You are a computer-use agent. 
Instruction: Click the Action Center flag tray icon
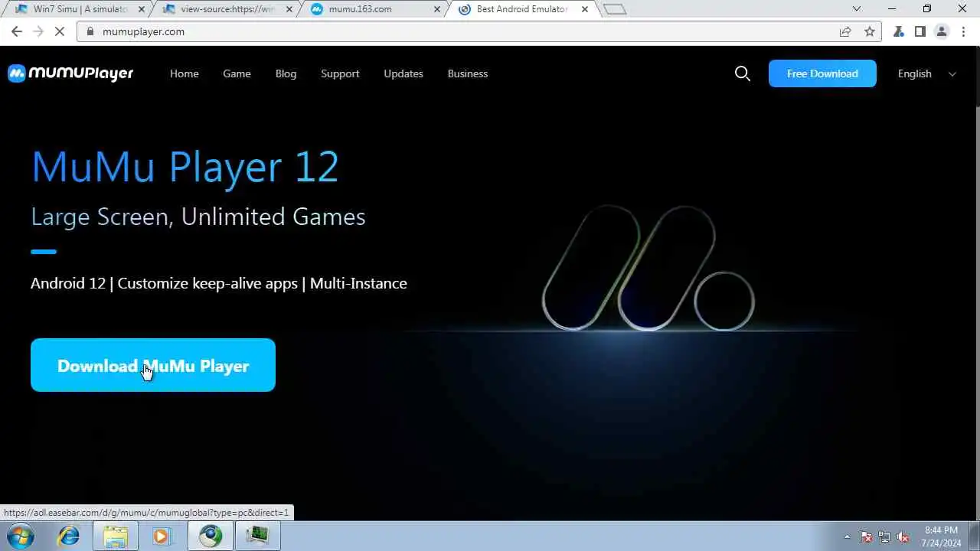point(866,536)
